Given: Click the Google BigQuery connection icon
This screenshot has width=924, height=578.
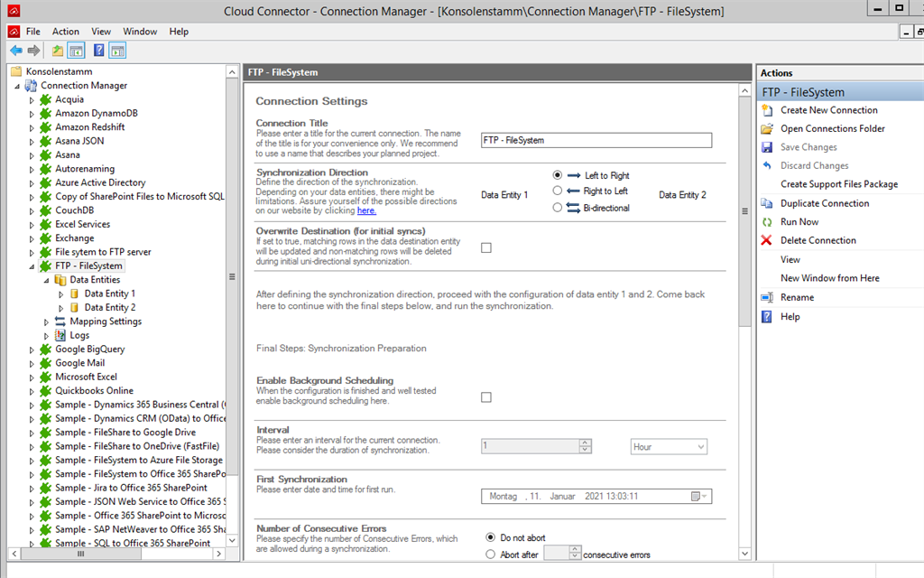Looking at the screenshot, I should (45, 350).
